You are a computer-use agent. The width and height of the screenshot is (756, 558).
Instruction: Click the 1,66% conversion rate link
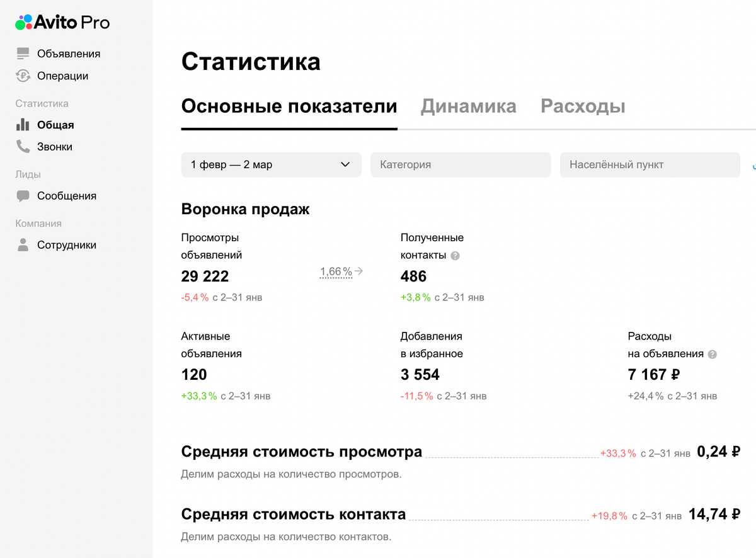click(336, 271)
